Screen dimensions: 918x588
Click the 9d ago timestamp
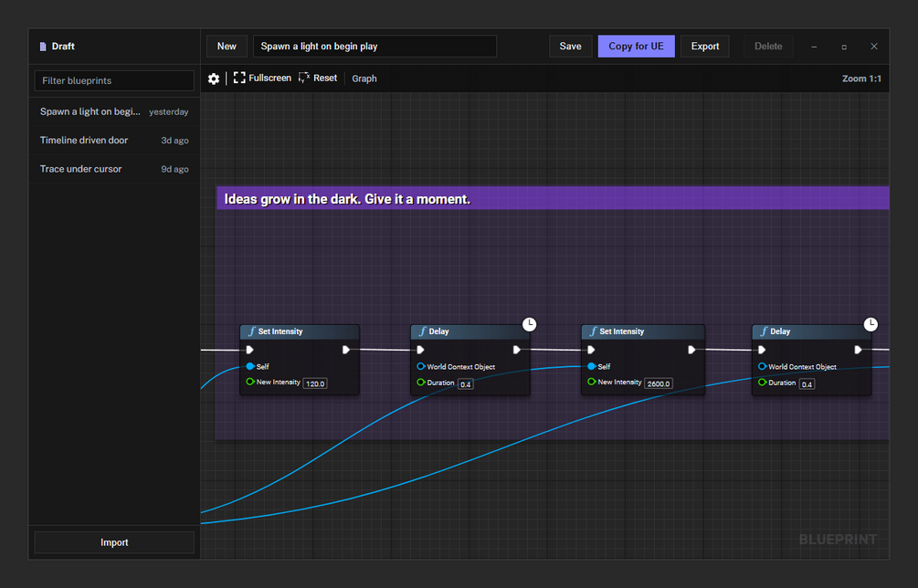click(x=174, y=169)
